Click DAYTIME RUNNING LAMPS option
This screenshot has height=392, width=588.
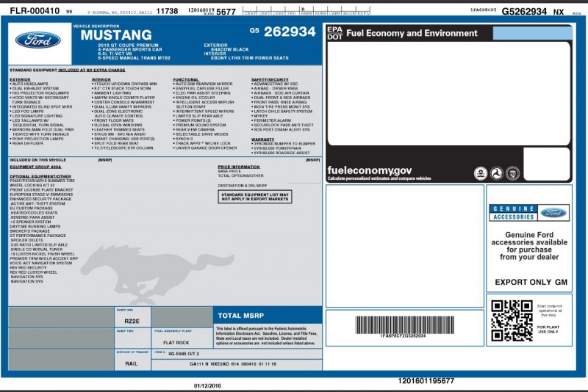click(35, 227)
